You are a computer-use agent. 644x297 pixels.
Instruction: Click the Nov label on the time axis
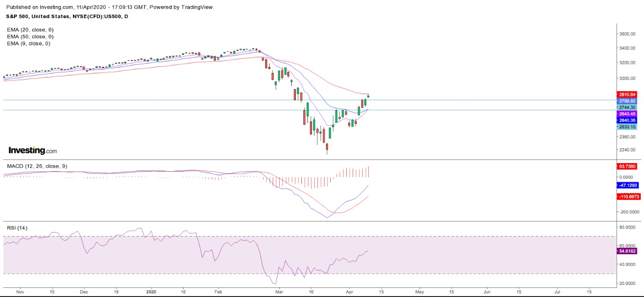[20, 291]
